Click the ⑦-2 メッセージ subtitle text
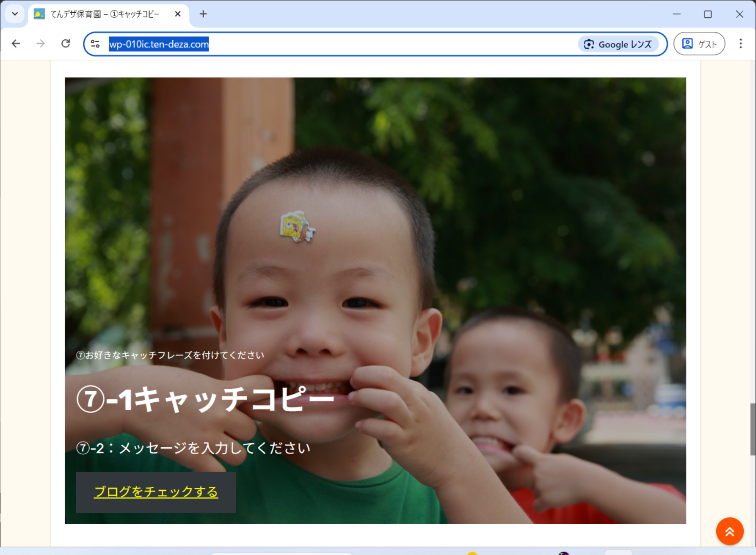 pos(193,448)
